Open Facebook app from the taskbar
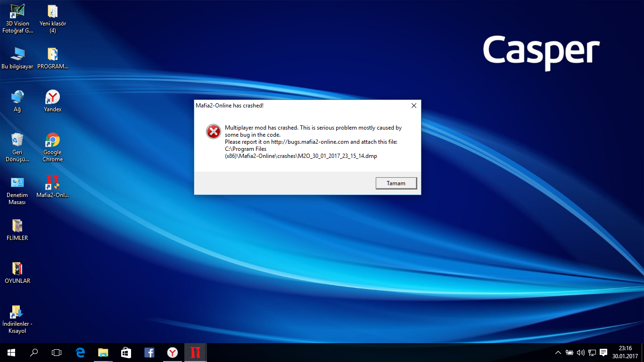The image size is (644, 362). pos(149,353)
